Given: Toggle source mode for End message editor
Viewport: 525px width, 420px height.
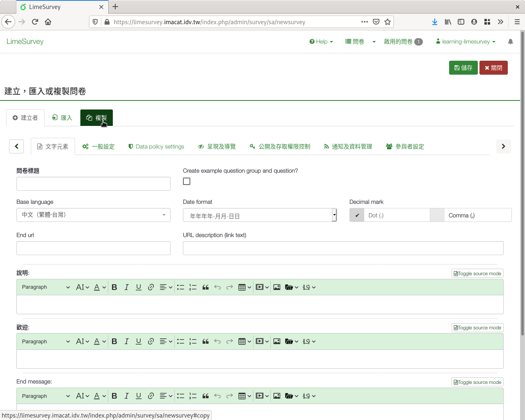Looking at the screenshot, I should point(477,382).
